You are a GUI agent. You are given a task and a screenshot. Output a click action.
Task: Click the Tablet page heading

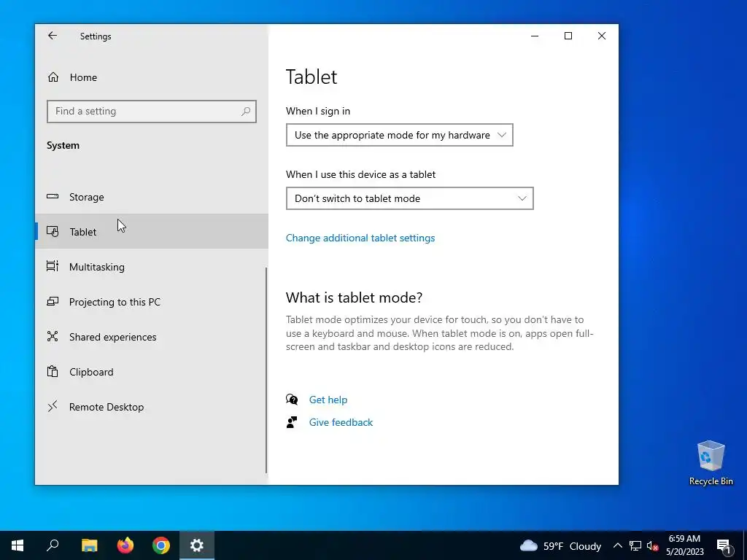(x=311, y=77)
